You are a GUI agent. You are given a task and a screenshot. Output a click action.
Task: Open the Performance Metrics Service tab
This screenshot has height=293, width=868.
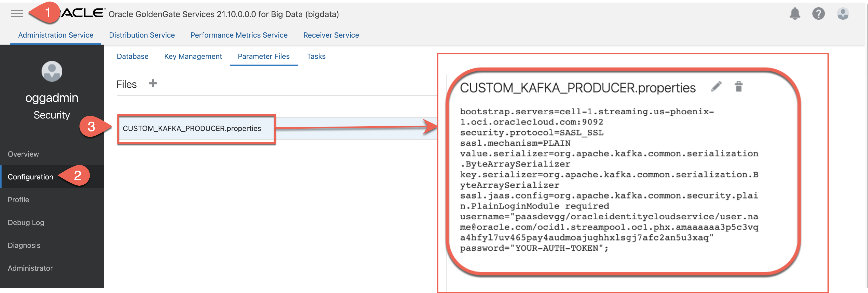(239, 35)
